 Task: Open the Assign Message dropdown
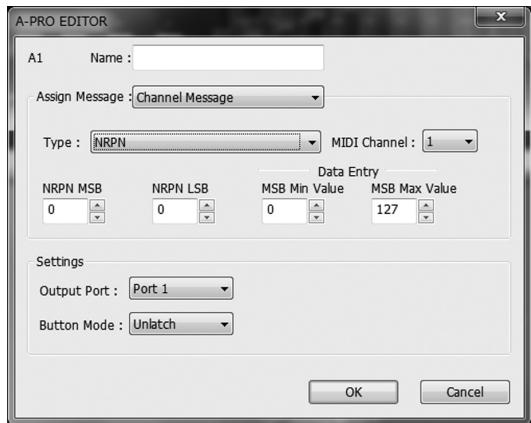tap(228, 98)
